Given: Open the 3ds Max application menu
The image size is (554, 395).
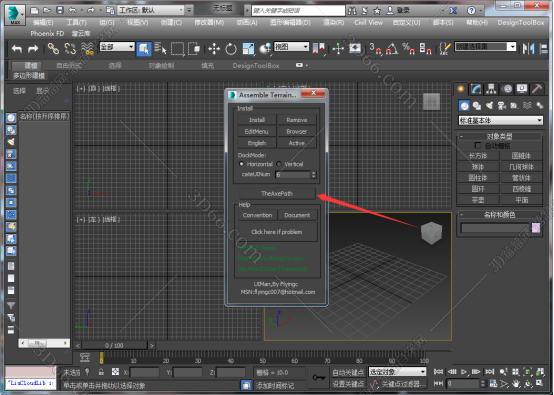Looking at the screenshot, I should [15, 15].
